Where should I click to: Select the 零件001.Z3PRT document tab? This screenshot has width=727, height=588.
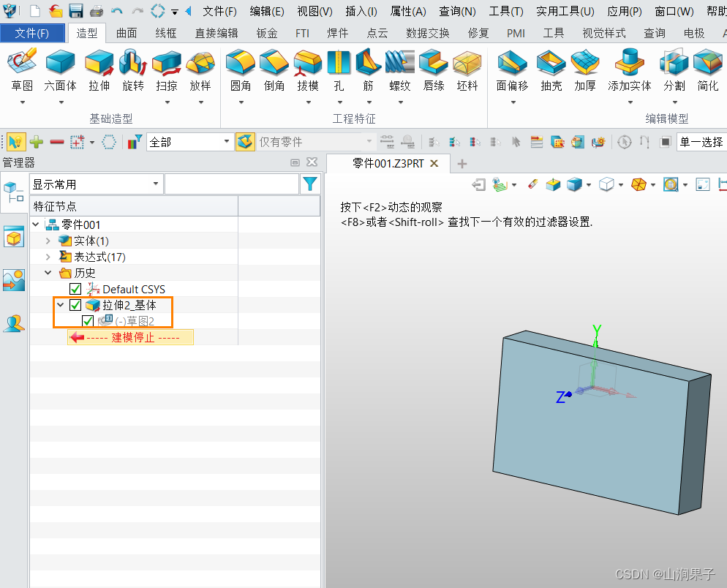click(x=388, y=163)
